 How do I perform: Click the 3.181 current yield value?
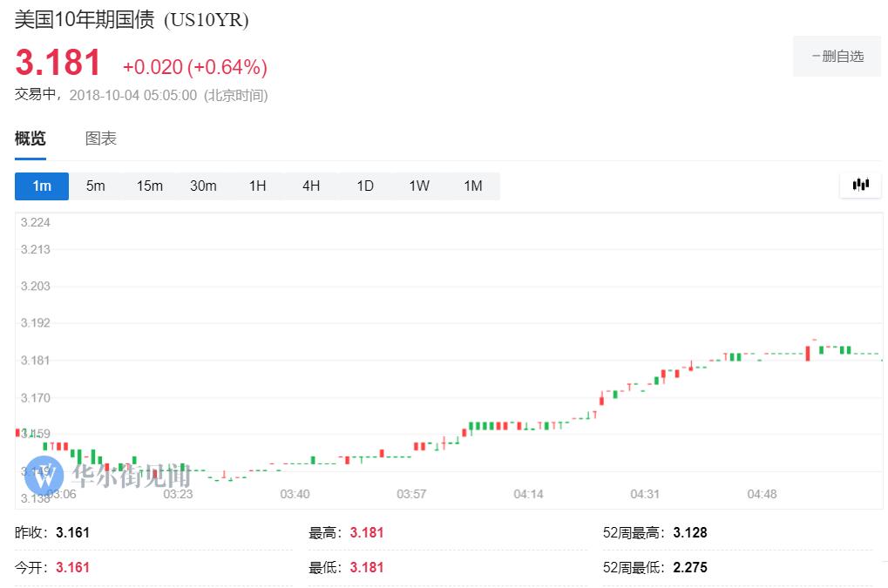pyautogui.click(x=58, y=64)
